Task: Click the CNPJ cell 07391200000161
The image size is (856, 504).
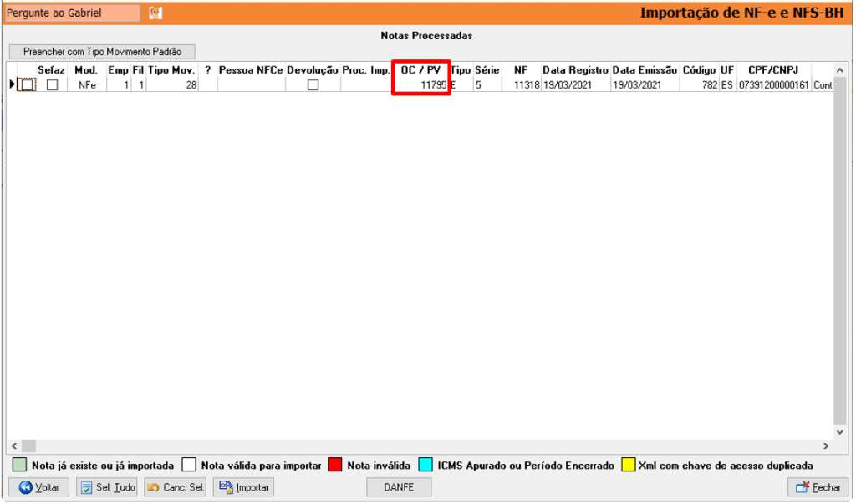Action: (773, 85)
